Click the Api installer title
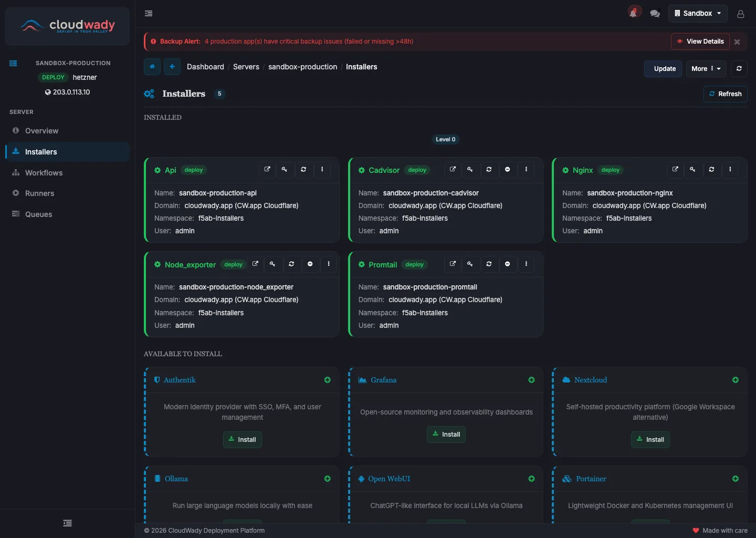756x538 pixels. pyautogui.click(x=171, y=170)
